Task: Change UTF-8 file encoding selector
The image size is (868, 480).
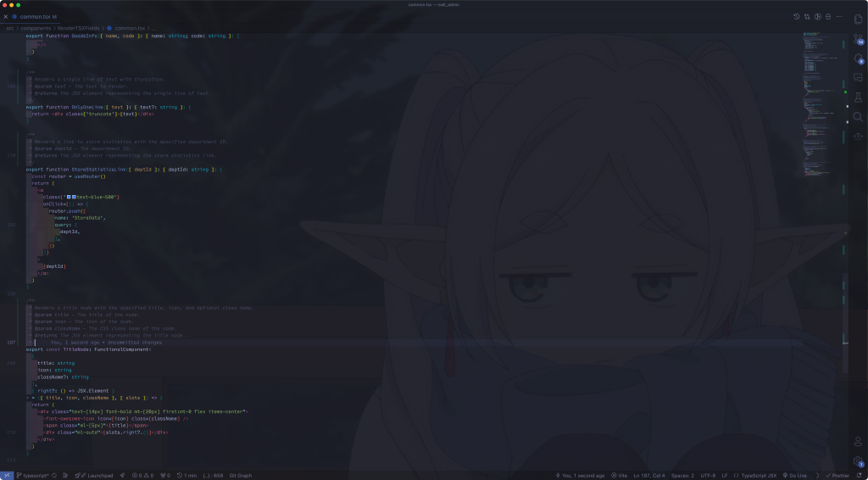Action: [708, 475]
